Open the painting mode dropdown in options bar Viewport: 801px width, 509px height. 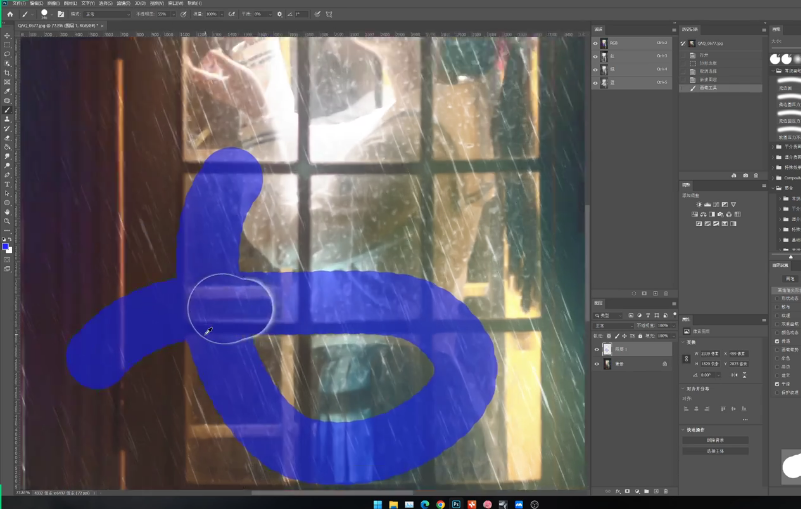coord(106,14)
